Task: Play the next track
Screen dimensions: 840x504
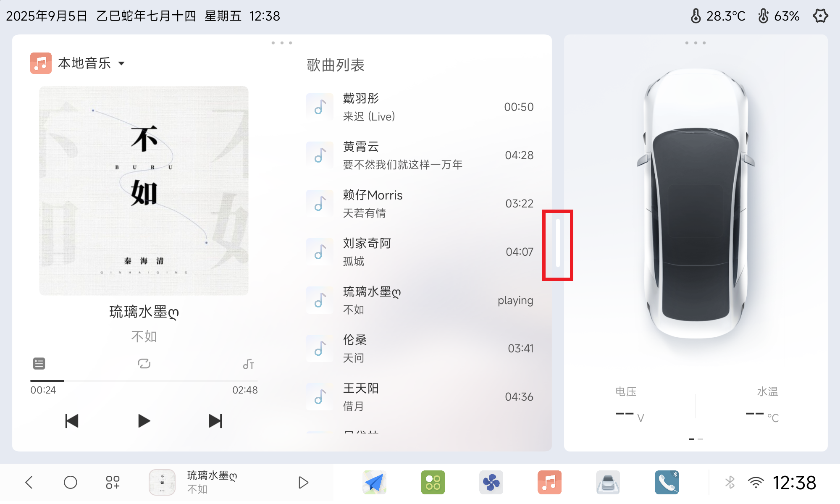Action: click(215, 421)
